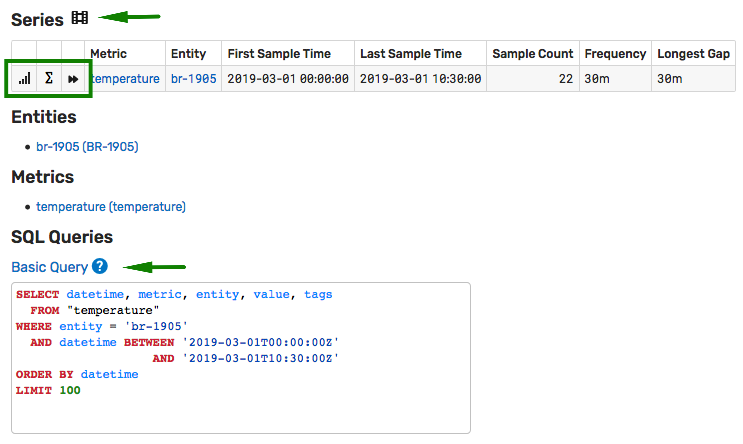Click the Frequency column header

[615, 54]
